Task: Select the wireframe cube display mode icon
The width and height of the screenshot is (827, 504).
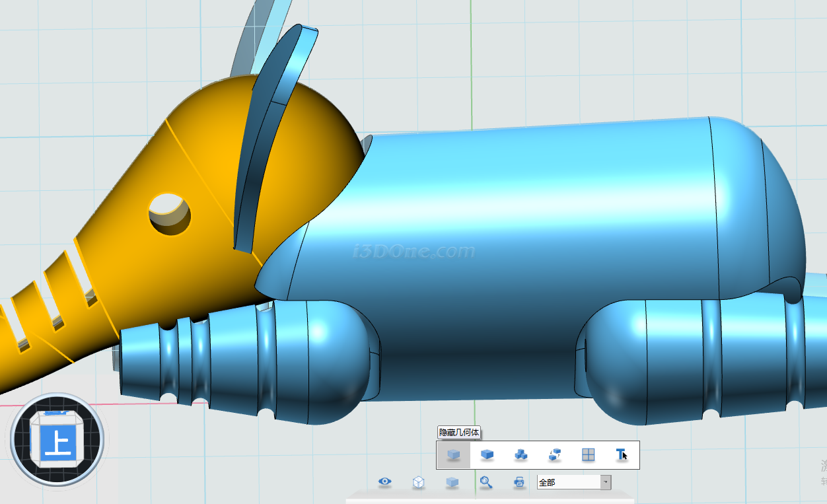Action: tap(418, 482)
